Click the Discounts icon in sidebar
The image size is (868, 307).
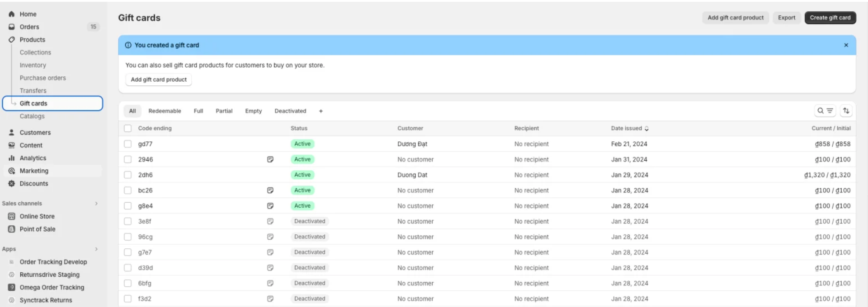12,184
